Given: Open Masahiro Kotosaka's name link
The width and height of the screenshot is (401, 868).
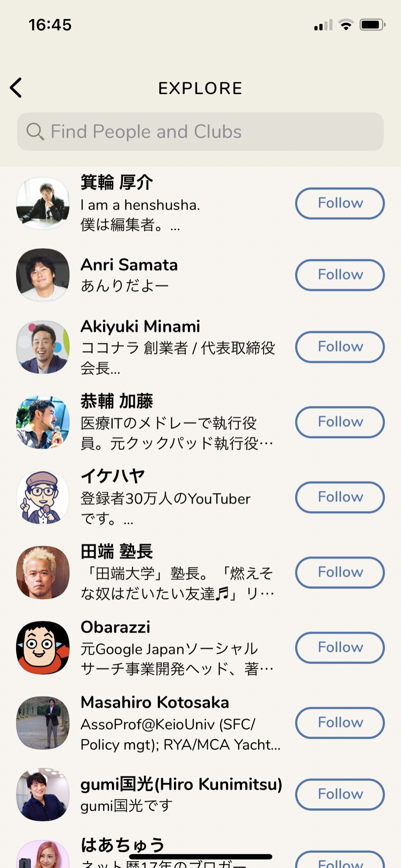Looking at the screenshot, I should pos(155,702).
